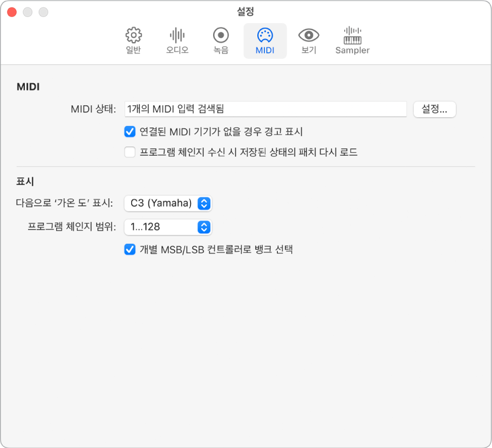Open the 보기 eye icon

pyautogui.click(x=309, y=36)
